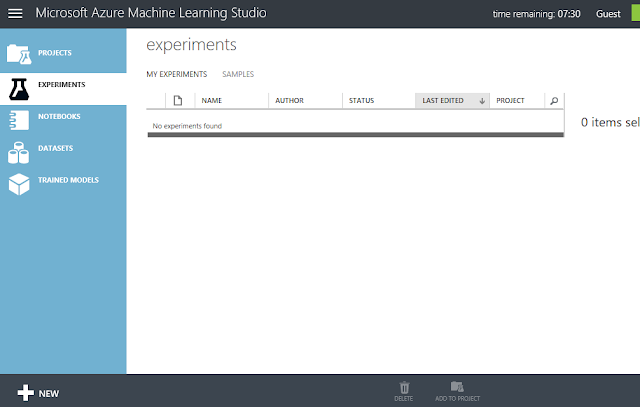640x407 pixels.
Task: Toggle the Last Edited sort arrow
Action: click(482, 101)
